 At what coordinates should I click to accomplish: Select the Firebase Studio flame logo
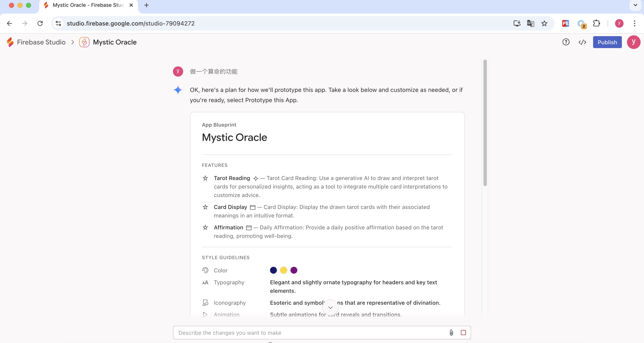(x=10, y=42)
